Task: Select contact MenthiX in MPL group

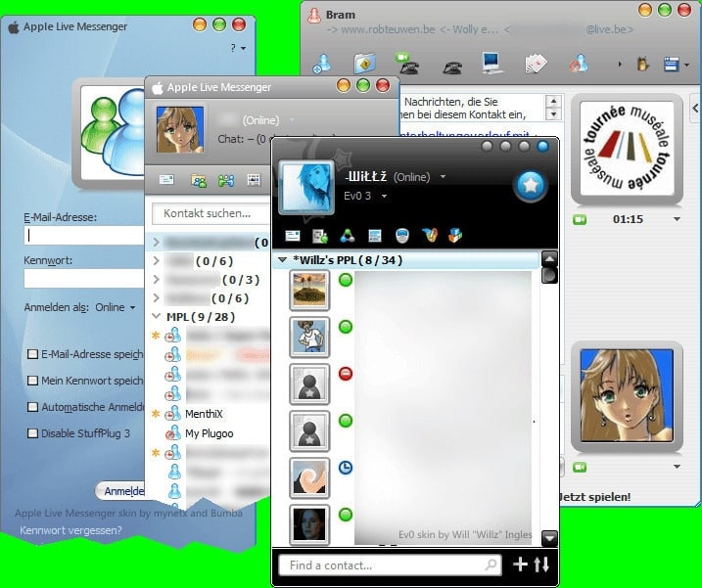Action: tap(204, 414)
